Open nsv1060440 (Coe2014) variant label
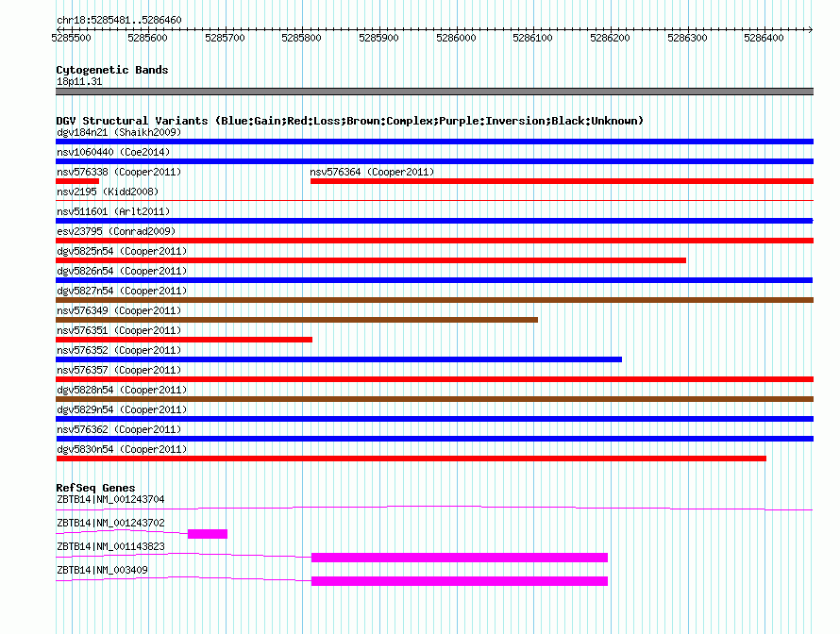Screen dimensions: 840x634 [113, 152]
